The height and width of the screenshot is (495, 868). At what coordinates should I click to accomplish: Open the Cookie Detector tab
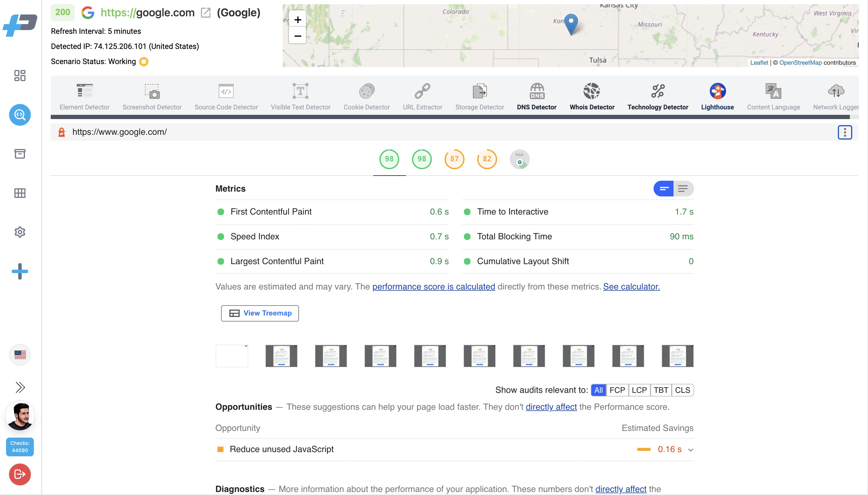tap(367, 97)
